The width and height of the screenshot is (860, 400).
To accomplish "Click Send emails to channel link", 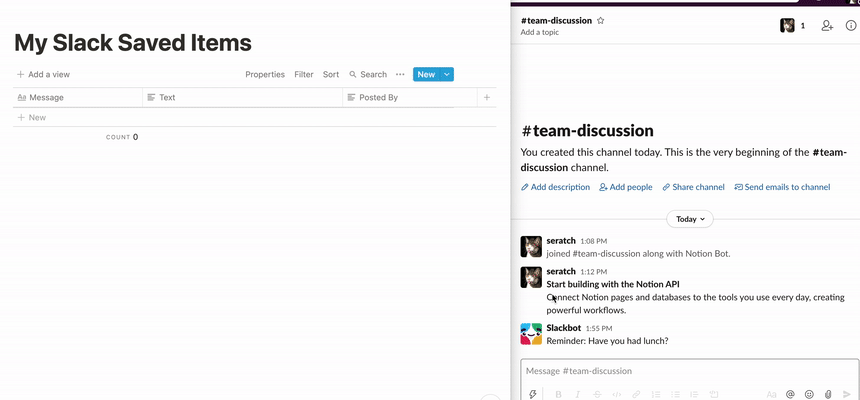I will 782,187.
